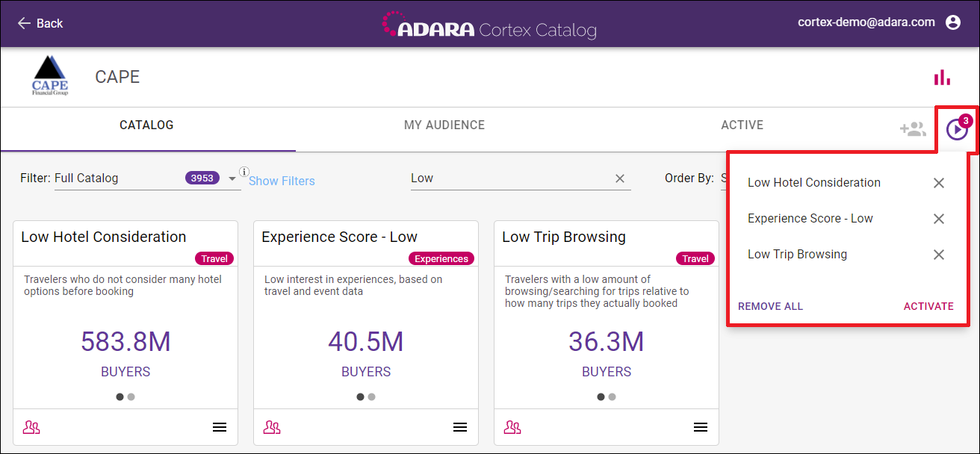Open the menu on Low Trip Browsing card

point(701,427)
